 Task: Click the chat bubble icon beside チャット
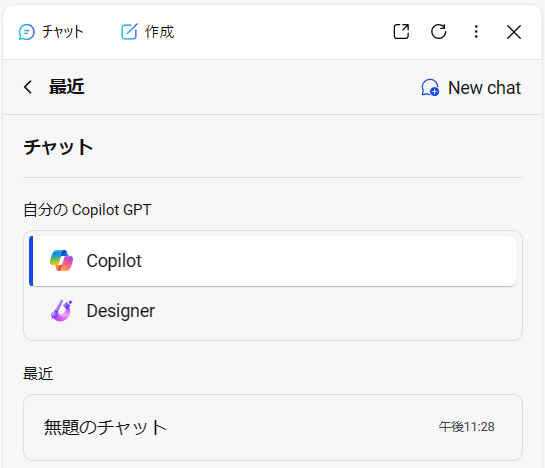[26, 32]
